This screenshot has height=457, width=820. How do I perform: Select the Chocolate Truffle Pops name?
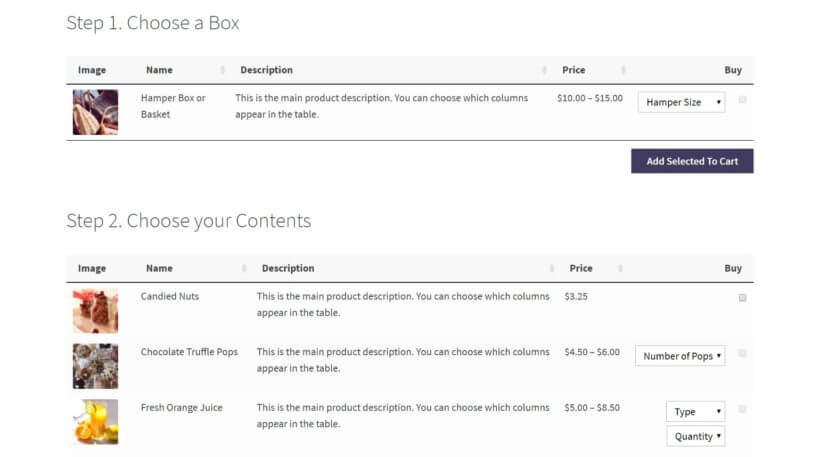(x=189, y=352)
